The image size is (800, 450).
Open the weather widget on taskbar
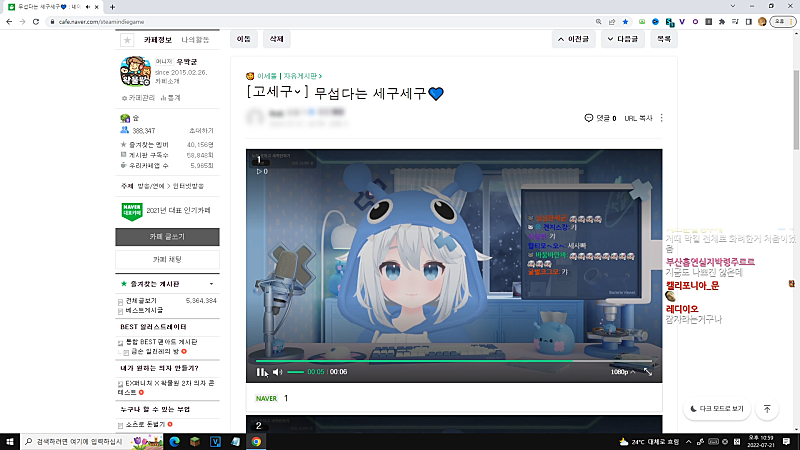649,442
